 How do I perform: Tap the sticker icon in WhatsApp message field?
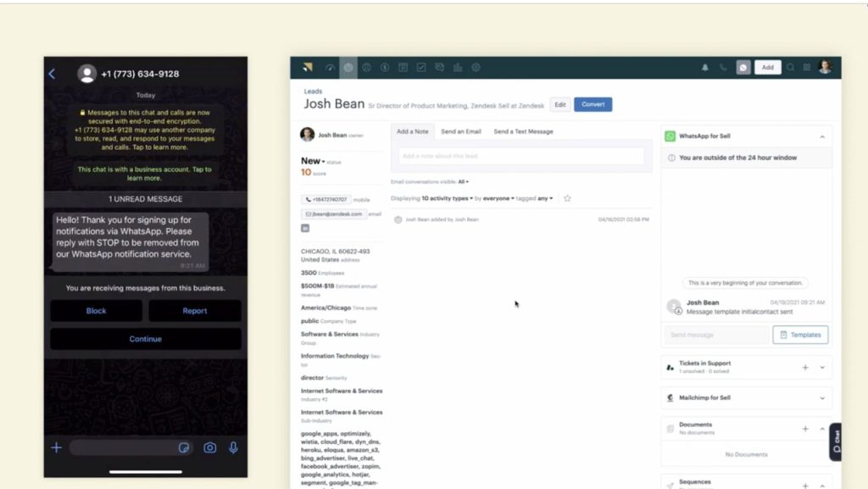point(184,447)
